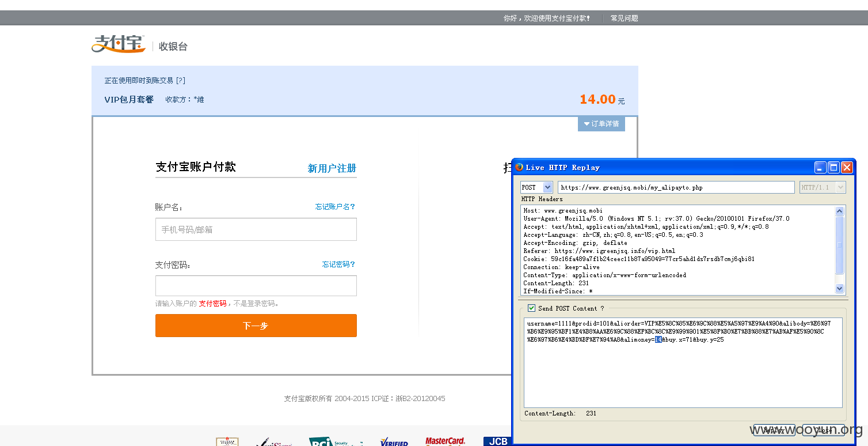Click the If-Modified-Since: * header line

click(x=558, y=291)
